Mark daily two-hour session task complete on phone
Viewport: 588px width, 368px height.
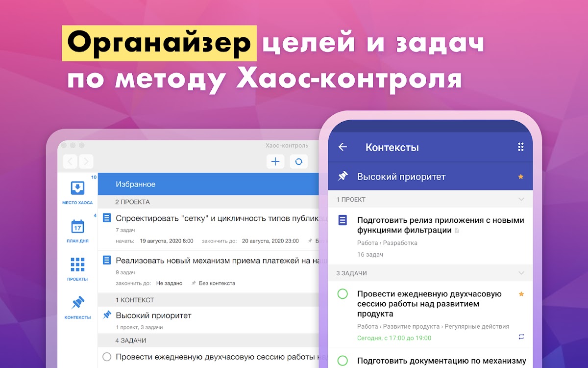[x=343, y=294]
